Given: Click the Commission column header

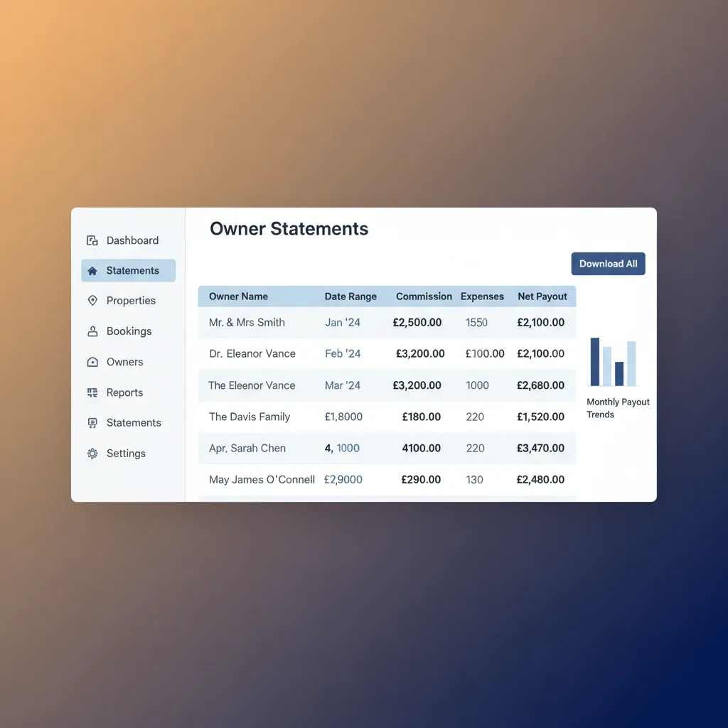Looking at the screenshot, I should 424,296.
